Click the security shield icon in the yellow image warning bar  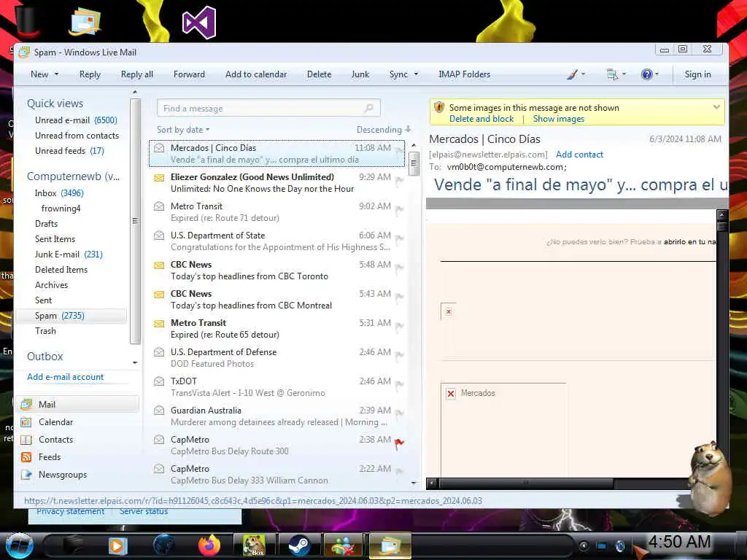(438, 108)
